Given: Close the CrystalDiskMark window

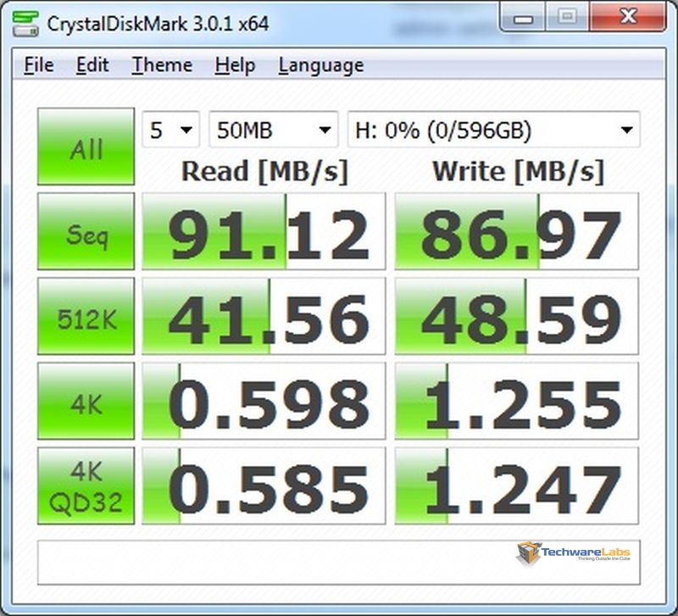Looking at the screenshot, I should click(628, 17).
